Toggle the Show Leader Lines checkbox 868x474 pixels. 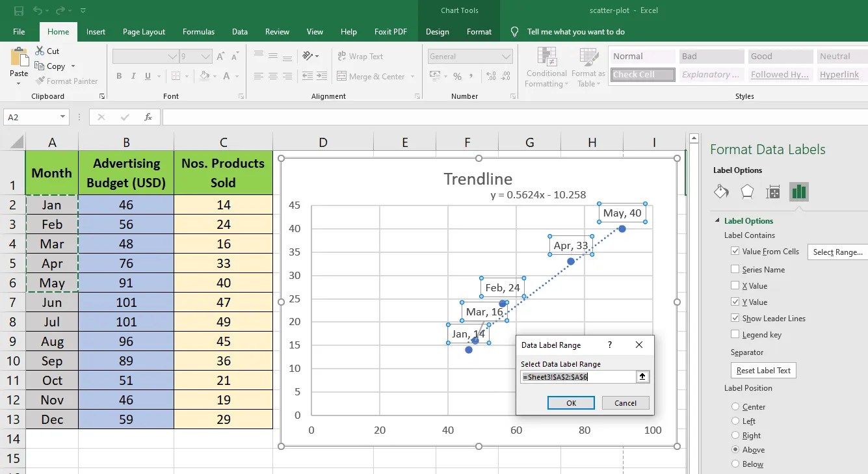click(x=735, y=318)
